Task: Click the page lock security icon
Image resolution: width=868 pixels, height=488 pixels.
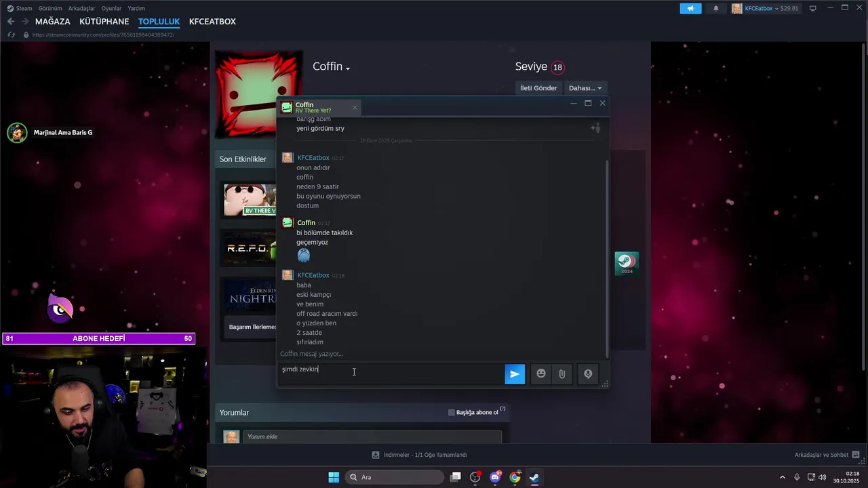Action: click(26, 35)
